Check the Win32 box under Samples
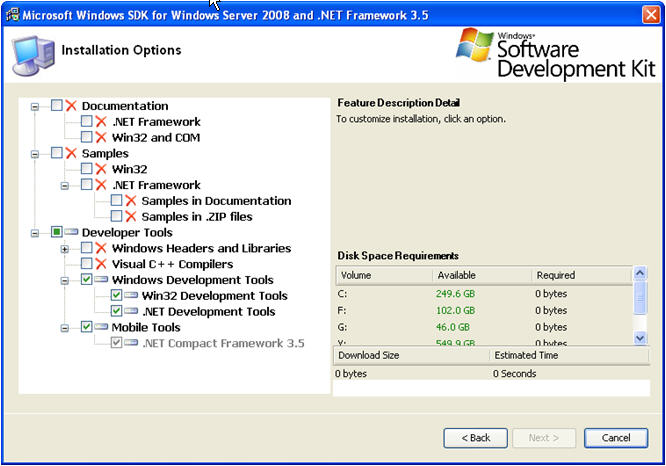This screenshot has width=666, height=466. click(86, 169)
